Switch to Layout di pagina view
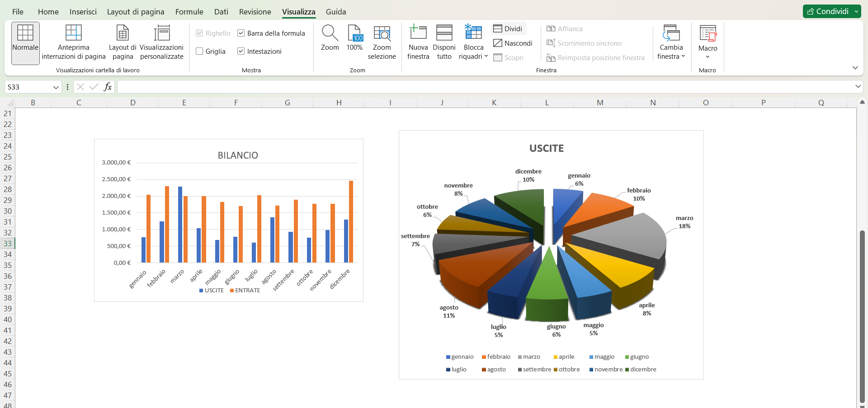Screen dimensions: 868x408 (123, 34)
